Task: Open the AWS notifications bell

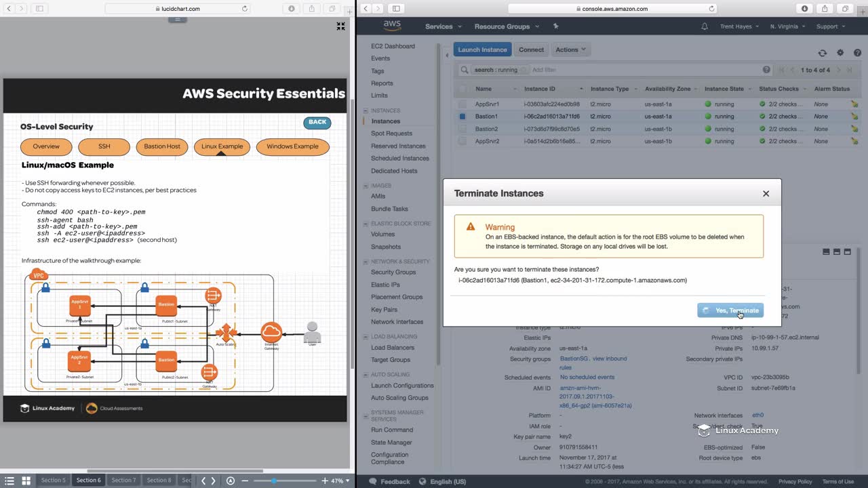Action: (705, 26)
